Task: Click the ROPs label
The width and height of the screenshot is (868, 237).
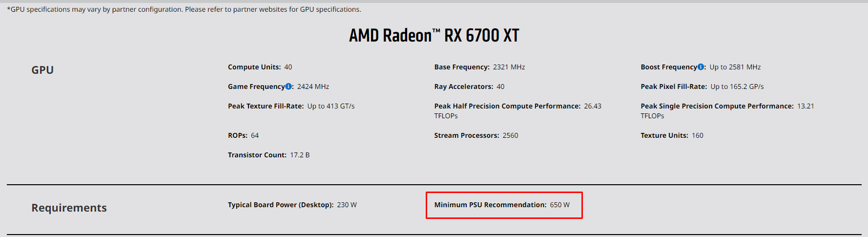Action: (x=237, y=135)
